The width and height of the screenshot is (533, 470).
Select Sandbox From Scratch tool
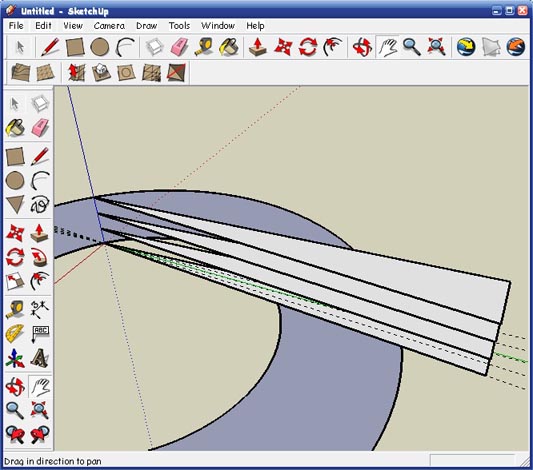point(45,72)
